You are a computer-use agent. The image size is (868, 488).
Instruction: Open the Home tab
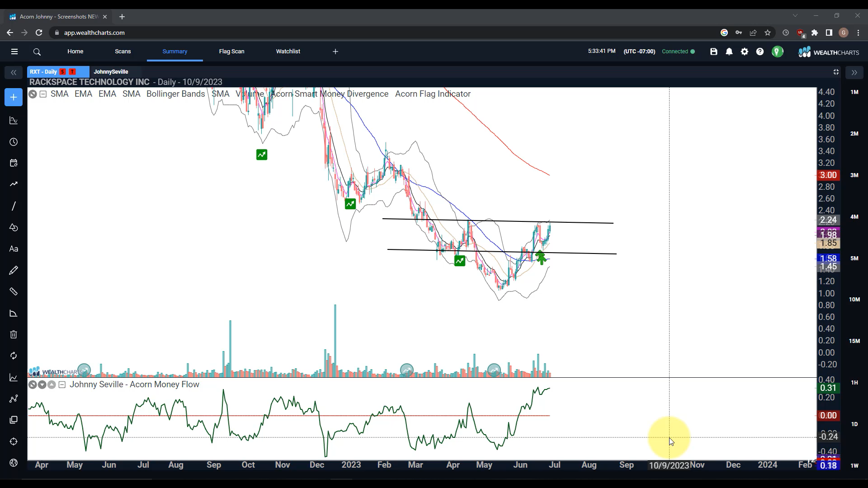pos(75,52)
